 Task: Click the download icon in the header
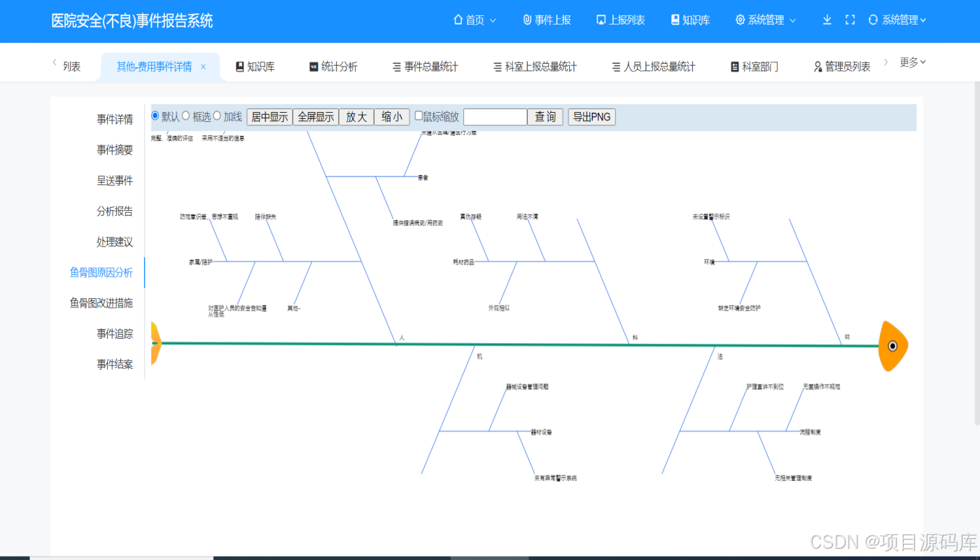pos(827,20)
